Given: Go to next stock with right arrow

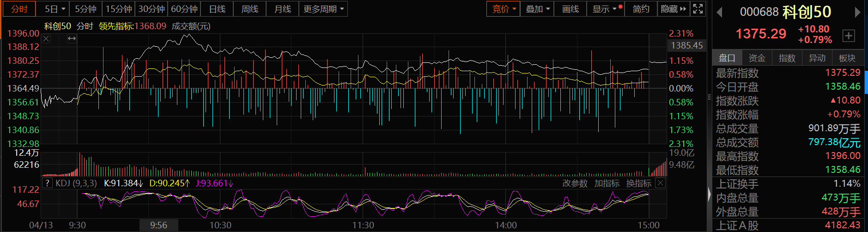Looking at the screenshot, I should pos(857,12).
